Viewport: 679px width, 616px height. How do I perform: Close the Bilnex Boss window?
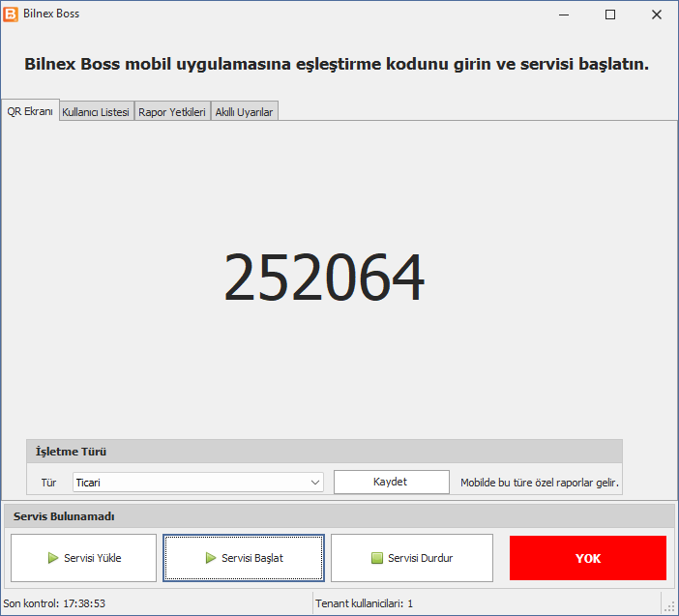coord(657,15)
